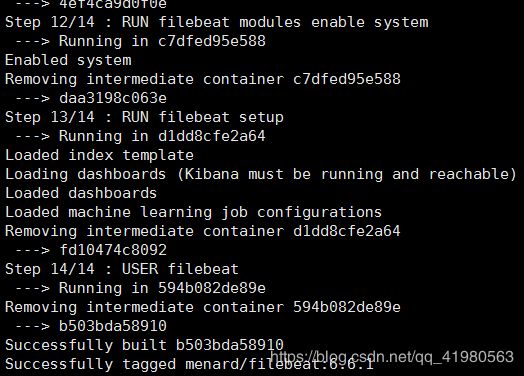Click the 'Step 13/14 : RUN filebeat setup' line
This screenshot has width=524, height=376.
click(144, 117)
